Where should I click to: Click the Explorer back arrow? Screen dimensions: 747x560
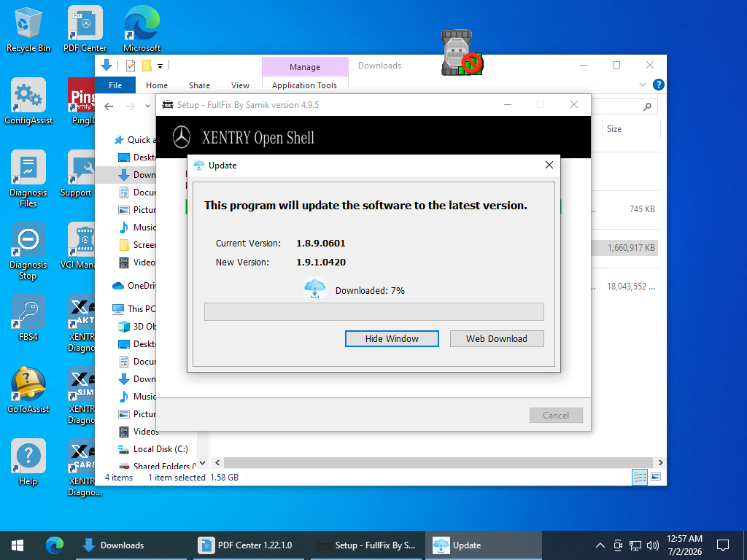coord(109,106)
